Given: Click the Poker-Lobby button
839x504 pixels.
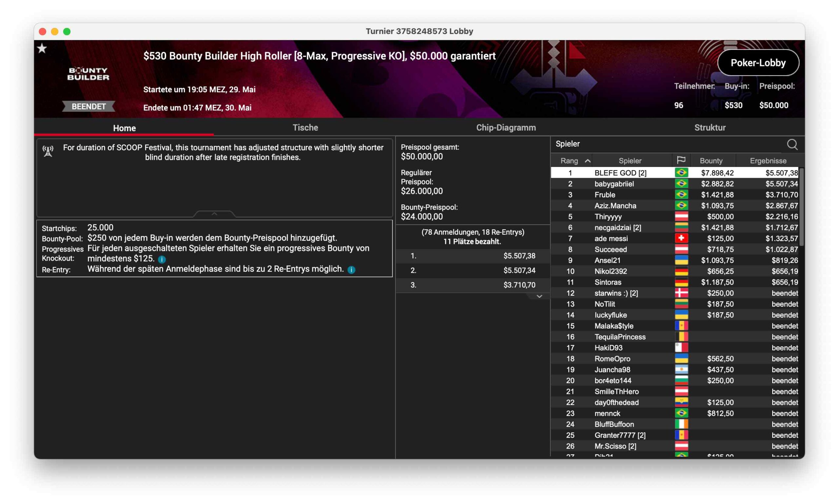Looking at the screenshot, I should (758, 63).
